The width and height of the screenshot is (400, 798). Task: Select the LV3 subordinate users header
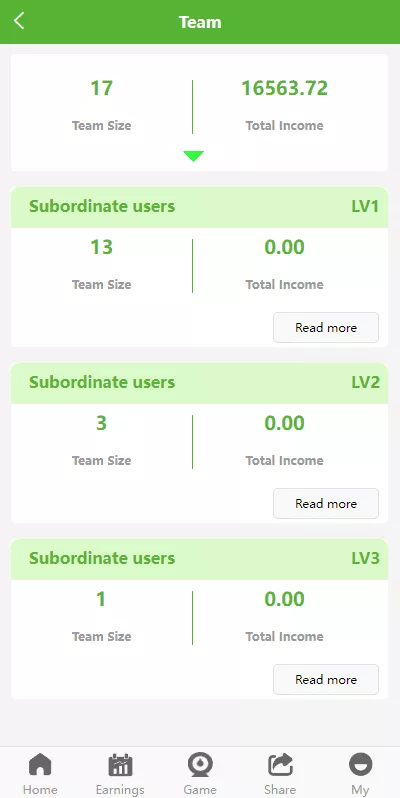click(x=199, y=559)
